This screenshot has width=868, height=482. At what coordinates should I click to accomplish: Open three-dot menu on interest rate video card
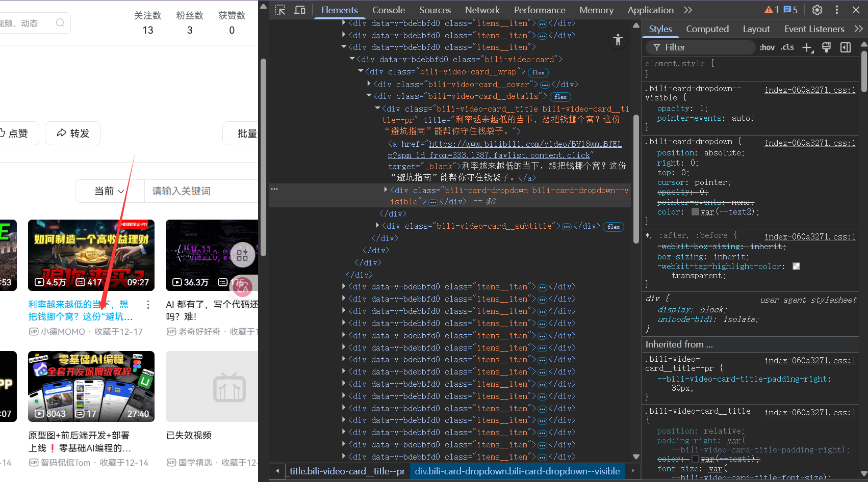coord(148,305)
